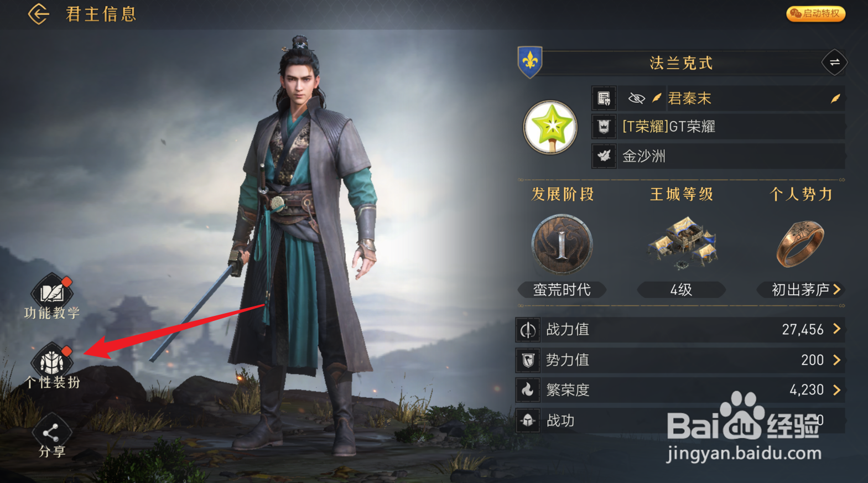Click the 启动特权 button
This screenshot has width=868, height=483.
click(x=816, y=13)
